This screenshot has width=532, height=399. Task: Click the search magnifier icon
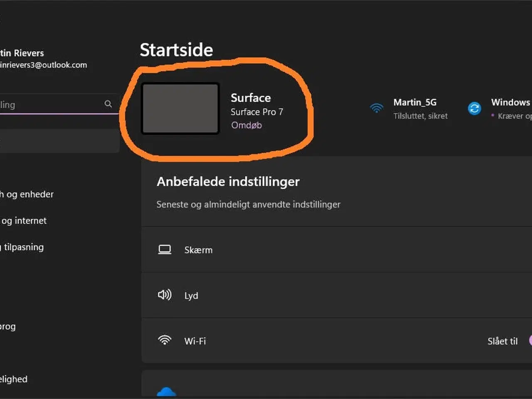[108, 104]
